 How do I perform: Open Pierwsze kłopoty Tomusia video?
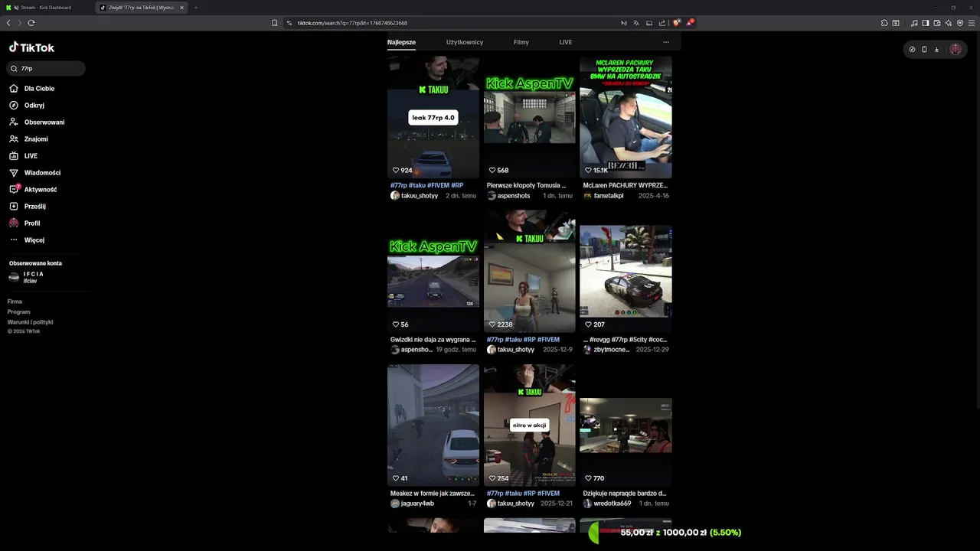[x=529, y=117]
